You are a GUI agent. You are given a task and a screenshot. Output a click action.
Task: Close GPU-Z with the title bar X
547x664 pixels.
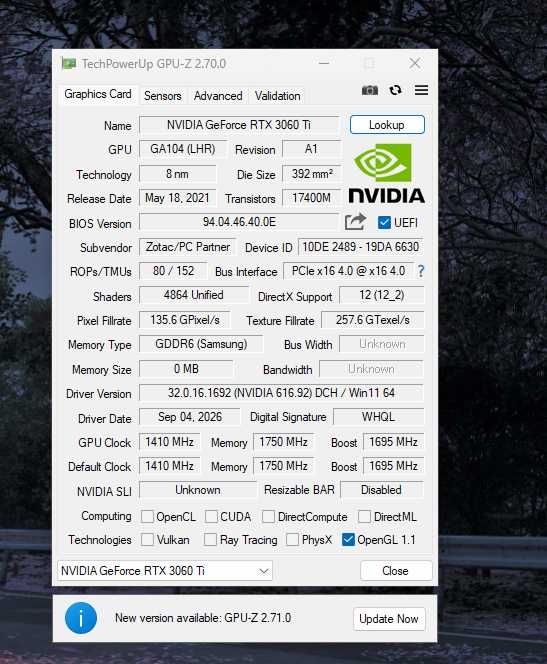[x=415, y=64]
